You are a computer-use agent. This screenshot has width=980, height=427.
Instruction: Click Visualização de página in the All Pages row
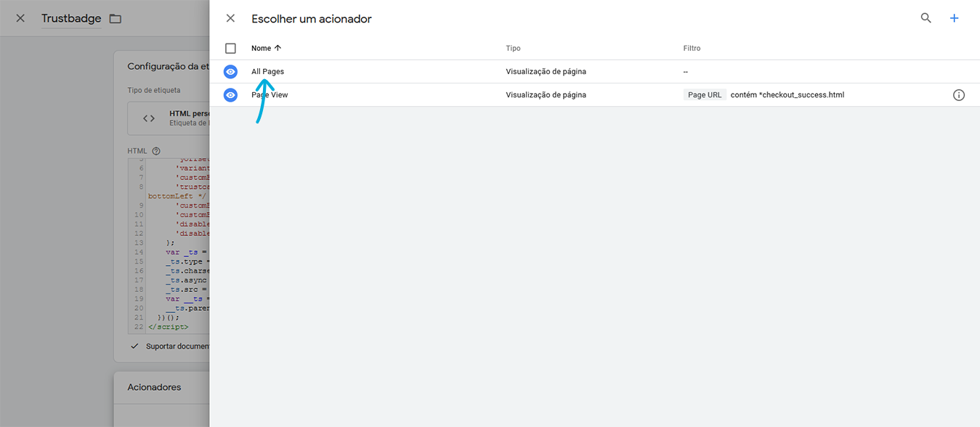[x=546, y=72]
